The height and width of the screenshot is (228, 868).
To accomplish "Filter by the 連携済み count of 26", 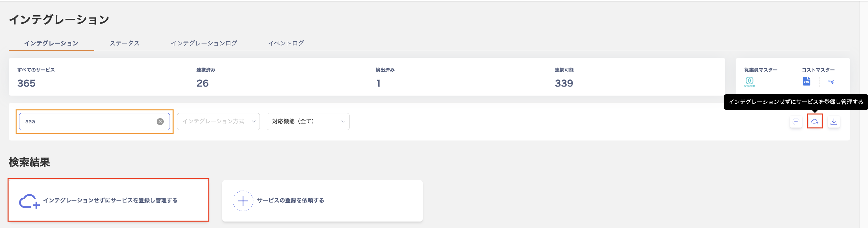I will coord(203,83).
